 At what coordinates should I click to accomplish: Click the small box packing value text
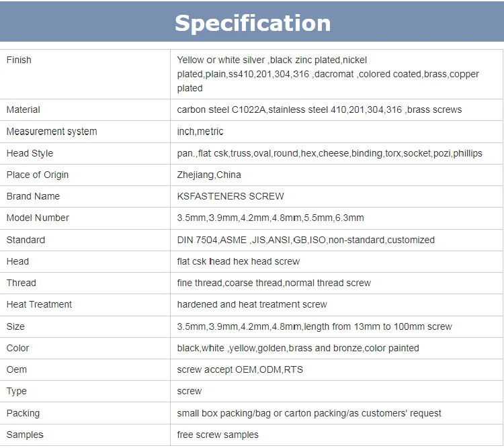[x=309, y=413]
